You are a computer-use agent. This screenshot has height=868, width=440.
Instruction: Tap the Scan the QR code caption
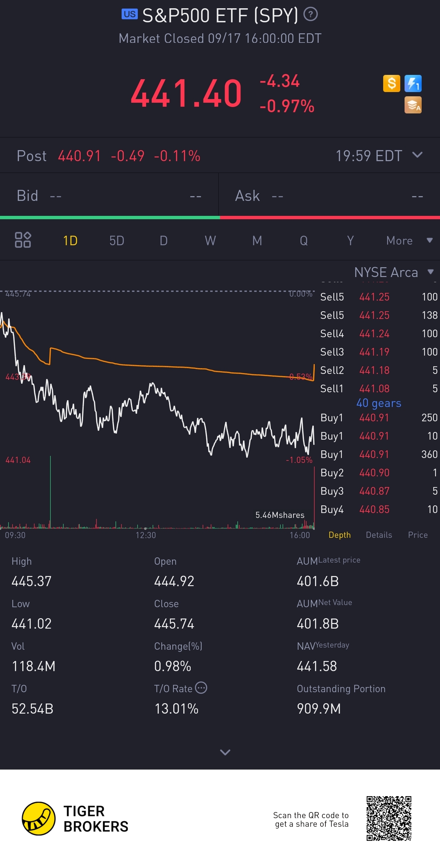point(311,819)
